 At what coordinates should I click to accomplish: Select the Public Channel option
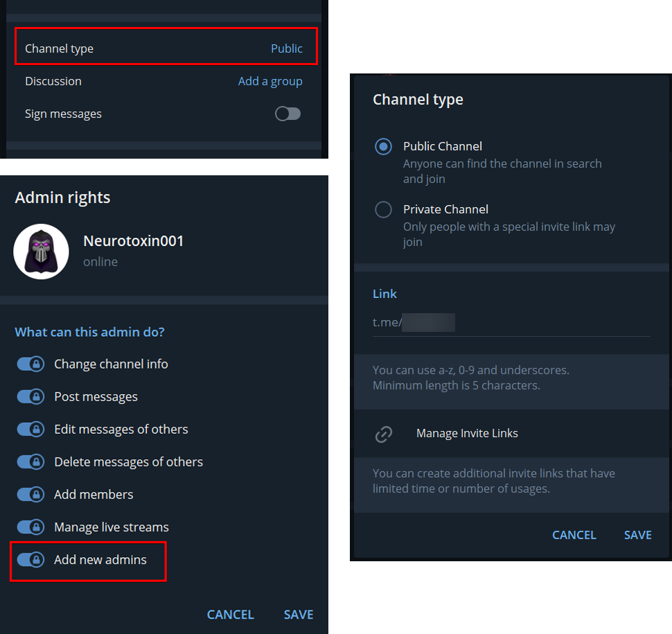[383, 146]
